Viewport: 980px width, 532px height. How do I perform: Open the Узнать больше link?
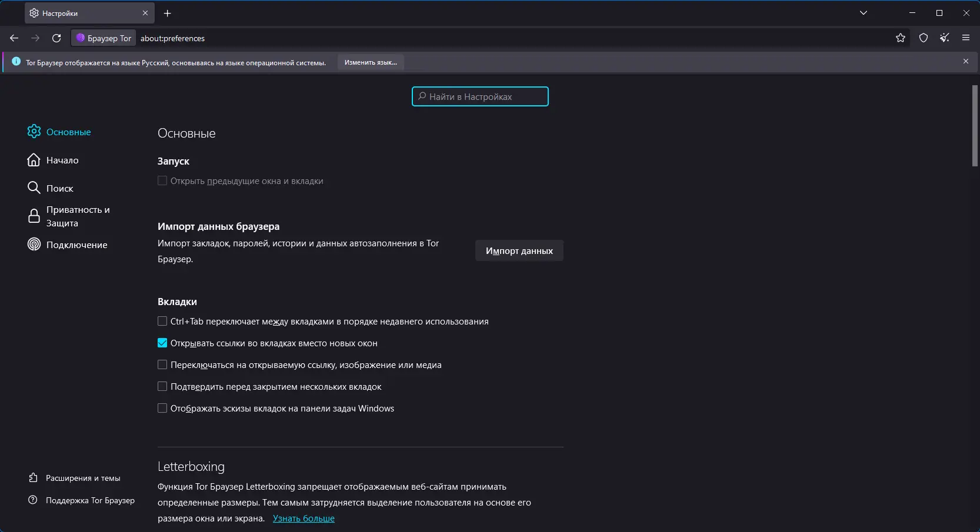click(x=304, y=518)
